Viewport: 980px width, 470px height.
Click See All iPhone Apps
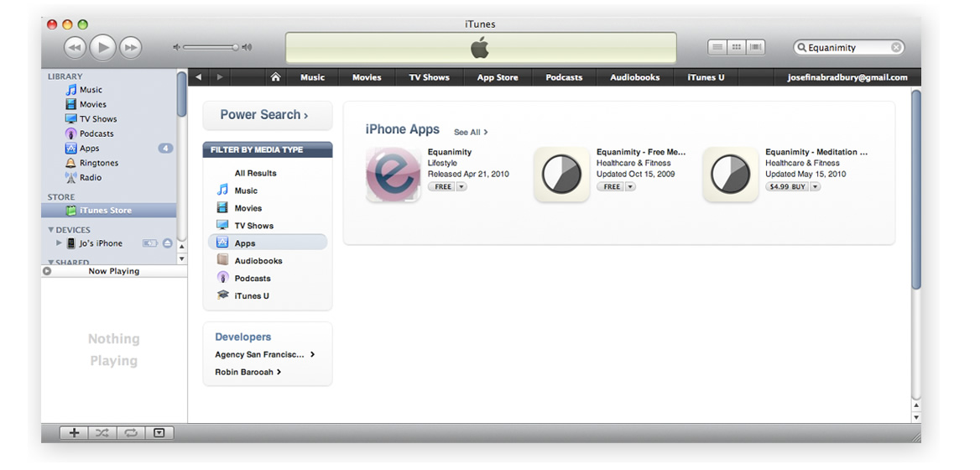click(471, 132)
